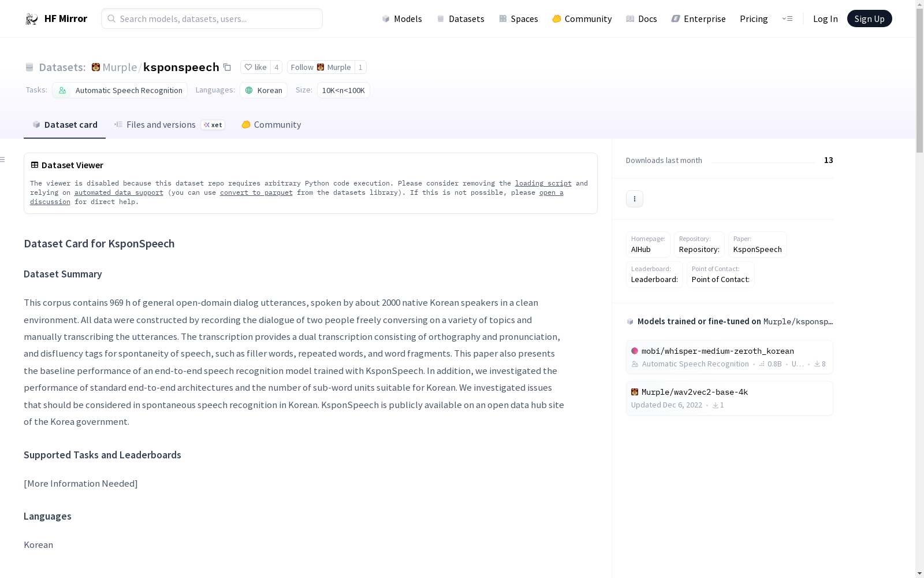Image resolution: width=924 pixels, height=578 pixels.
Task: Open Murple/wav2vec2-base-4k model card
Action: [729, 398]
